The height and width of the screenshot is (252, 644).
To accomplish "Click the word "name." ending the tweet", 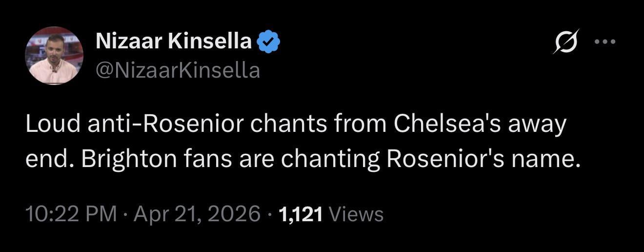I will click(552, 160).
